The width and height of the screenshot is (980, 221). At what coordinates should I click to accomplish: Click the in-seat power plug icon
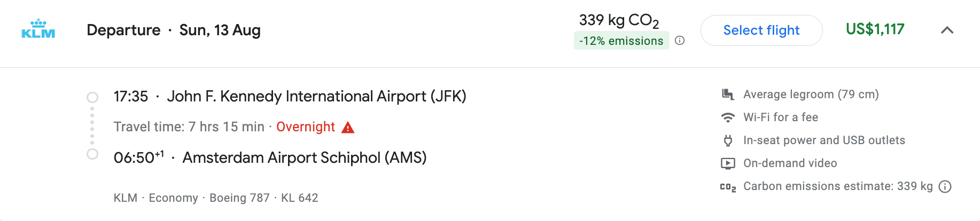point(728,140)
